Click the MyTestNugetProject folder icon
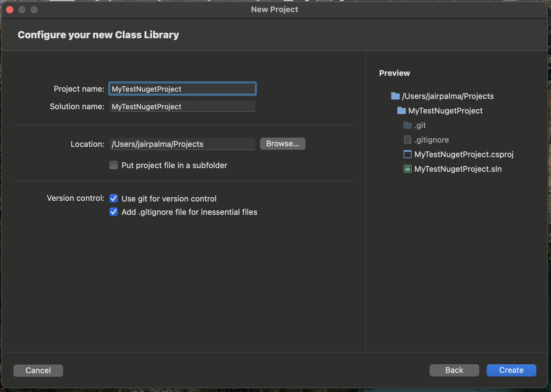This screenshot has width=551, height=392. point(401,111)
